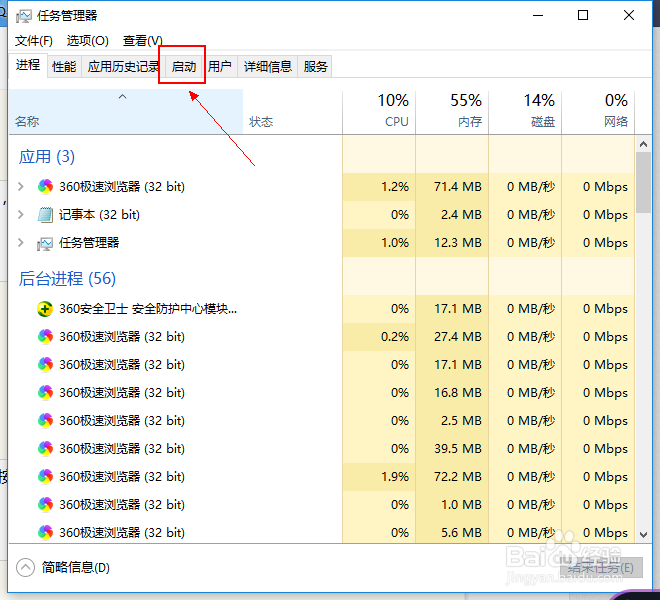The height and width of the screenshot is (600, 660).
Task: Click browser icon in the 39.5 MB row
Action: tap(45, 449)
